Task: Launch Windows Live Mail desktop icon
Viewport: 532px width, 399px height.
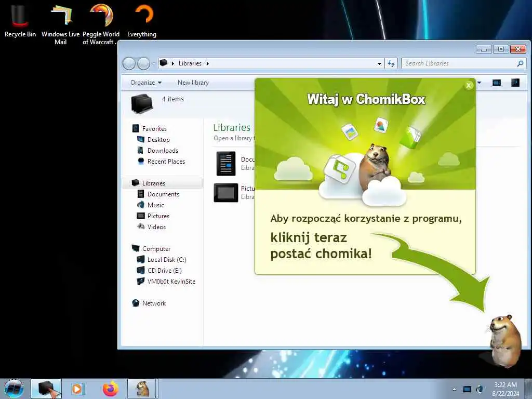Action: pos(61,24)
